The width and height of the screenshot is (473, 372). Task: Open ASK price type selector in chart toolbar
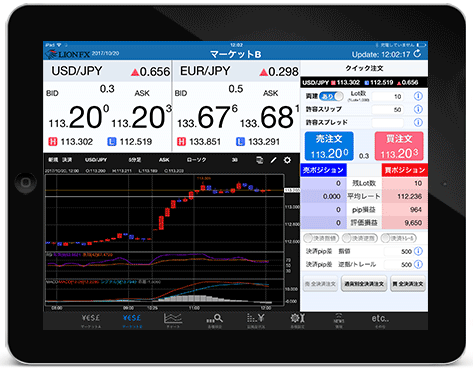[x=164, y=160]
